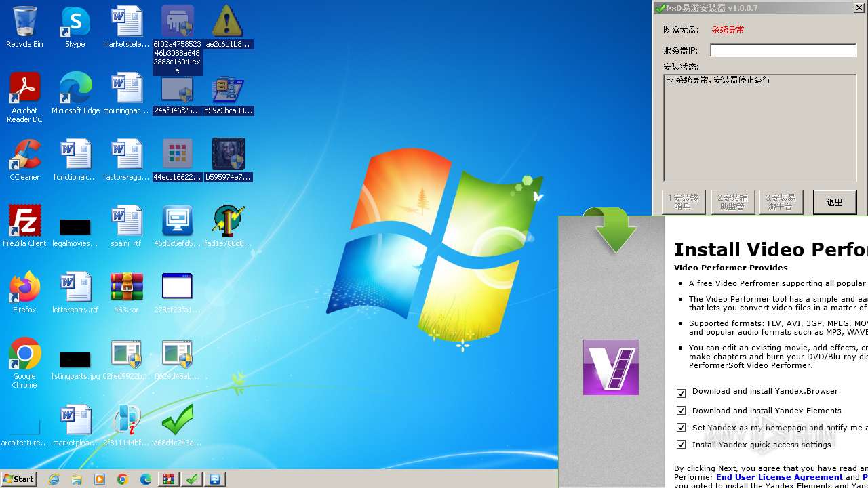Click the disabled 1安装哨兵 button
Viewport: 868px width, 488px height.
(x=683, y=202)
